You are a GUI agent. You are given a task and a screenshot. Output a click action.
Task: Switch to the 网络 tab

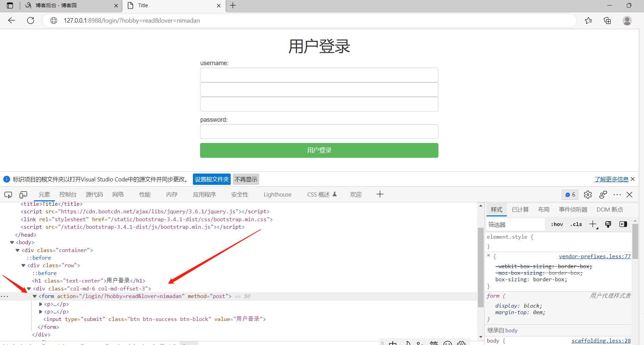pyautogui.click(x=118, y=194)
